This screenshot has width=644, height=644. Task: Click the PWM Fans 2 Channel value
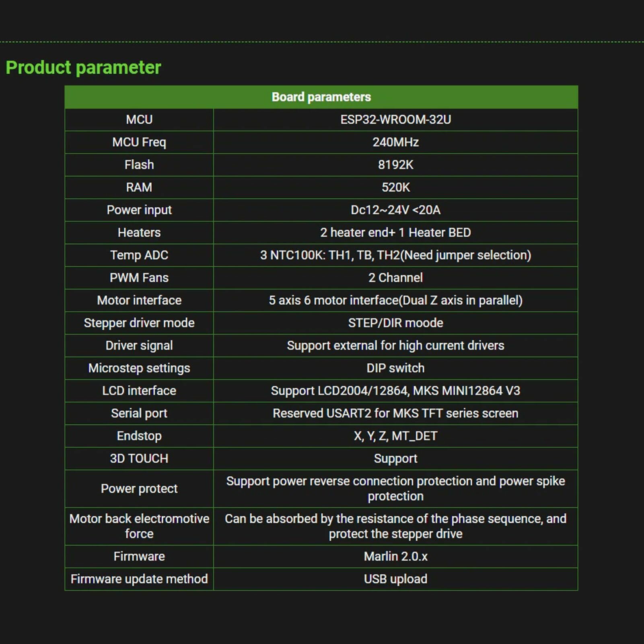pos(395,278)
